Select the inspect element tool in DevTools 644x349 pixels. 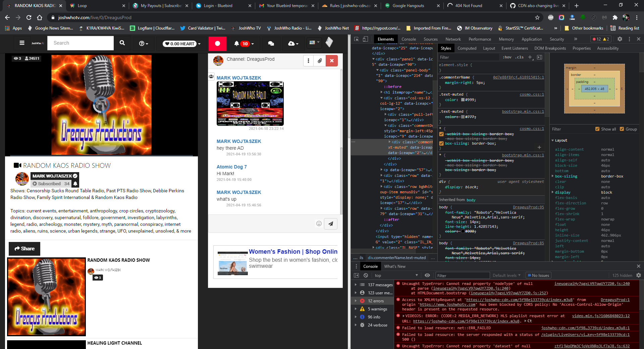pyautogui.click(x=356, y=39)
